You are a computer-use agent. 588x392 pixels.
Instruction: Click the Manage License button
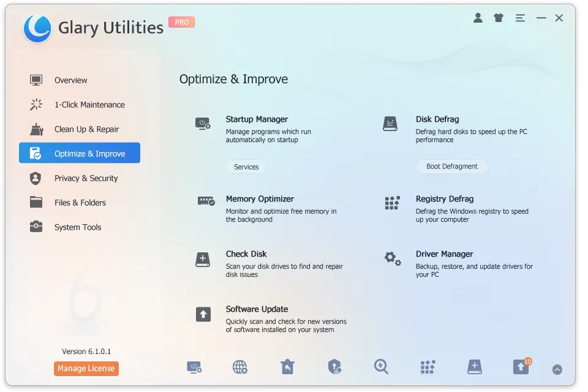[x=86, y=368]
